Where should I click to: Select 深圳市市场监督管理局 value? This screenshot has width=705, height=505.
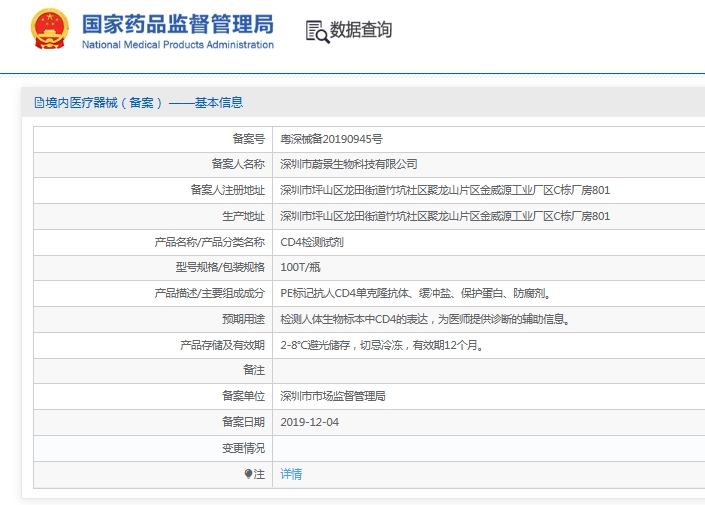click(x=333, y=396)
